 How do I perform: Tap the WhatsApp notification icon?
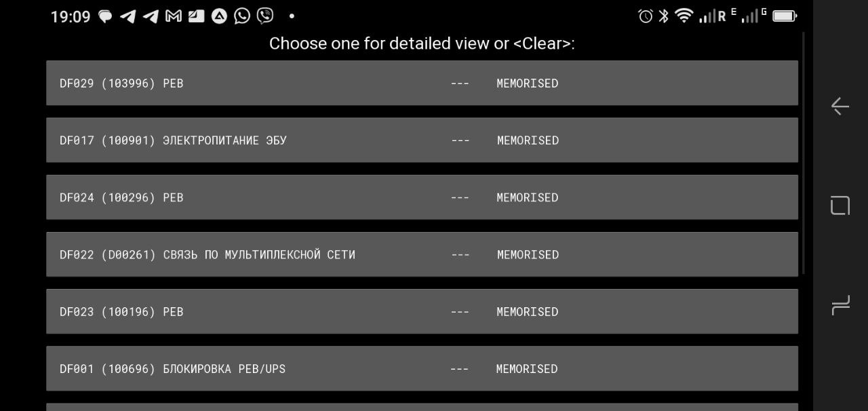(x=242, y=16)
